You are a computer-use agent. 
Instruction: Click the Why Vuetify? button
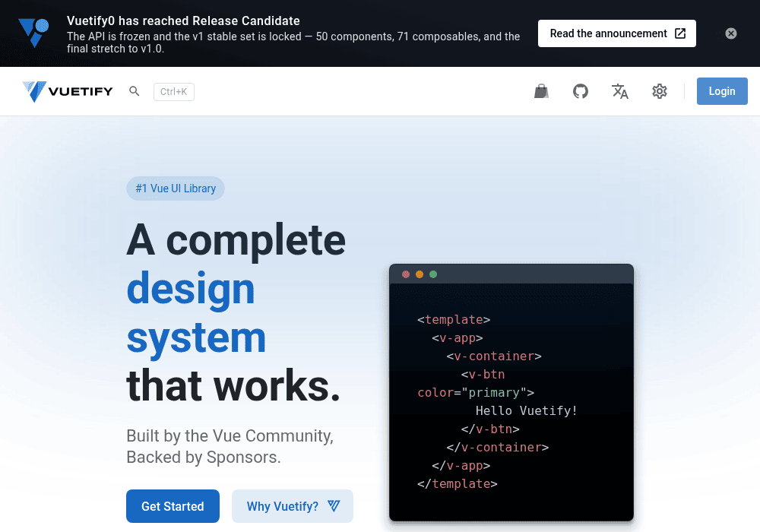pyautogui.click(x=293, y=506)
